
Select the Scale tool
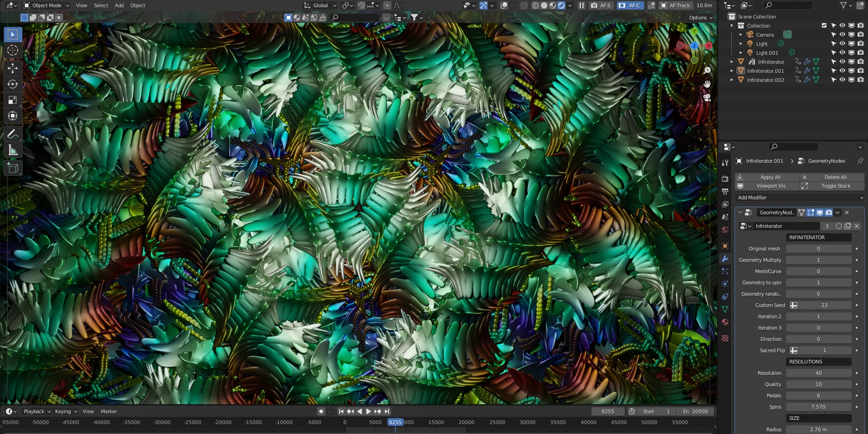click(13, 100)
